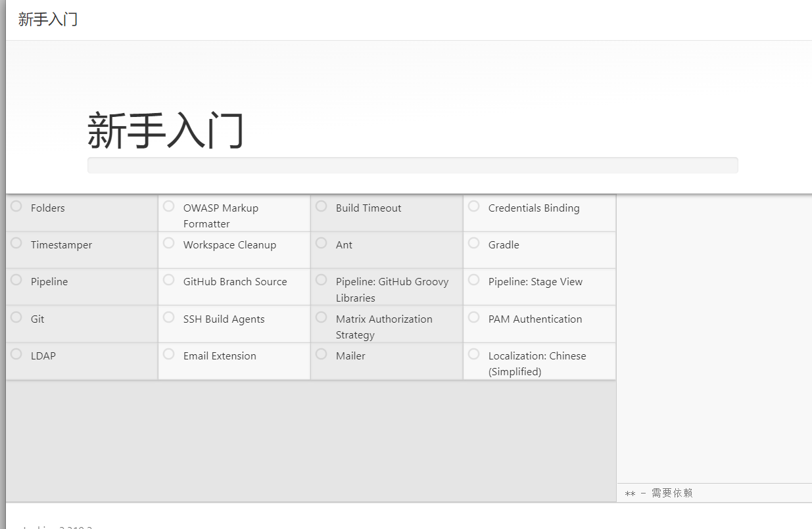Screen dimensions: 812x529
Task: Toggle the Folders plugin status circle
Action: click(x=16, y=206)
